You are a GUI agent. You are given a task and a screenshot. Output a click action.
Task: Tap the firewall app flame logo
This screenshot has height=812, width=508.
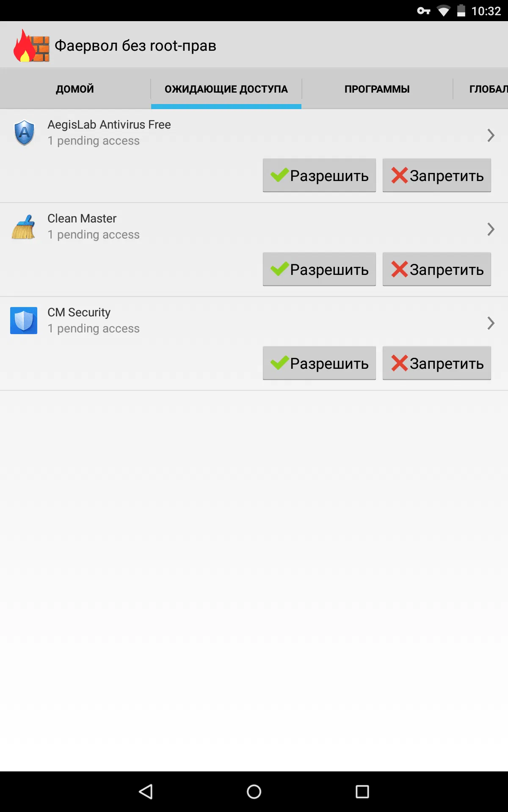click(x=31, y=46)
